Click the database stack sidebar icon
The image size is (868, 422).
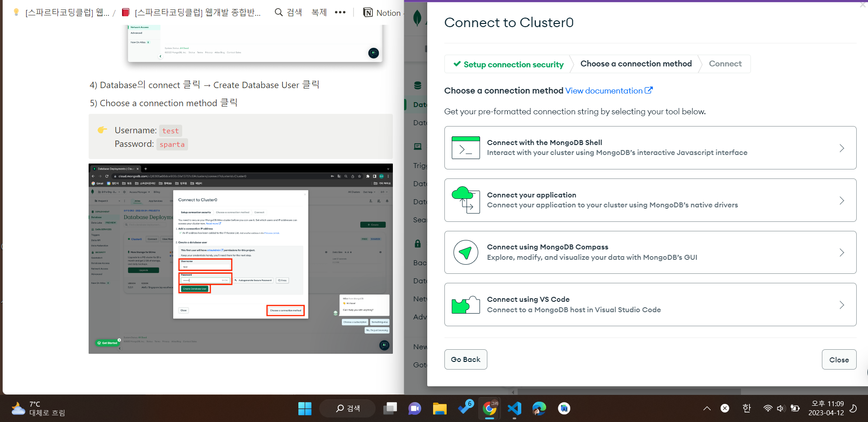tap(418, 85)
